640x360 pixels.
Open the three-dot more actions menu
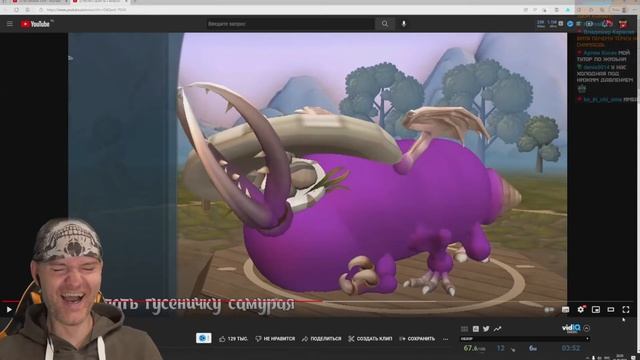coord(445,339)
